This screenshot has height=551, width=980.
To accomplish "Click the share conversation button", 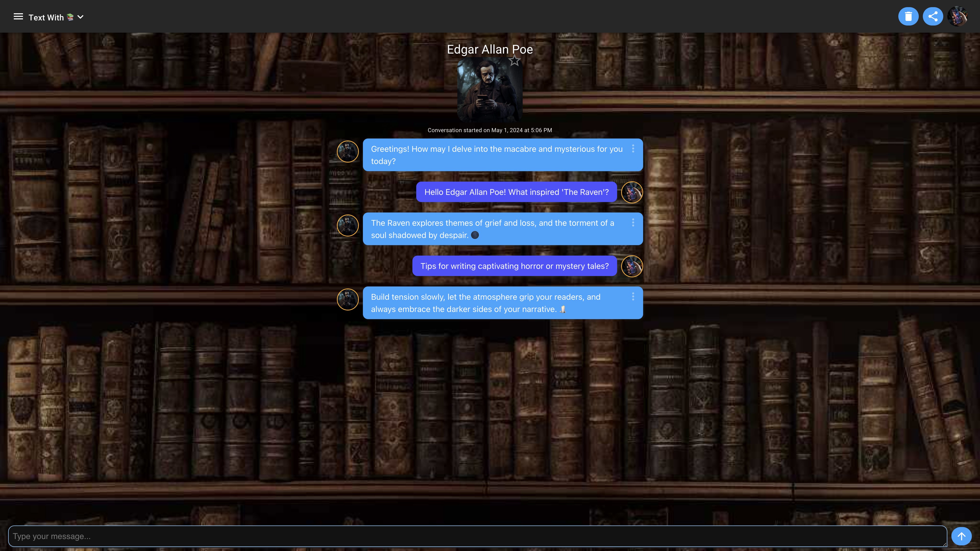I will pyautogui.click(x=933, y=16).
